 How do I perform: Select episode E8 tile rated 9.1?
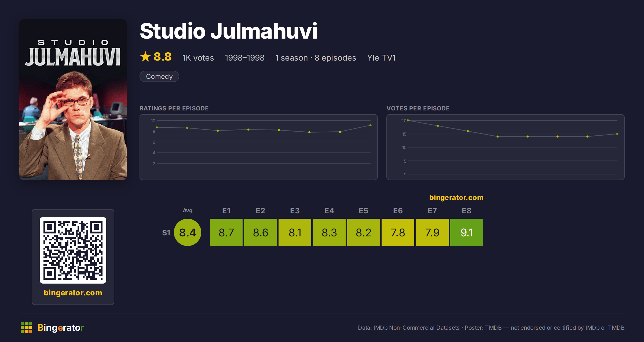pos(467,232)
